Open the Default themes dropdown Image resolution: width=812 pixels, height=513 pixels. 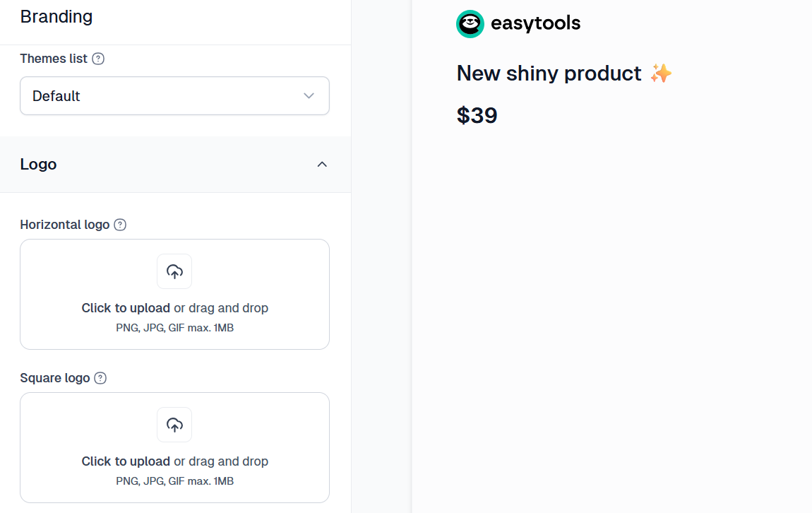(174, 96)
